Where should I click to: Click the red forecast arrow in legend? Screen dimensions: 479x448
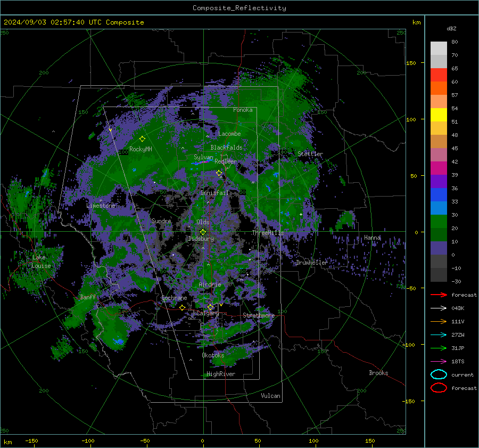click(439, 295)
